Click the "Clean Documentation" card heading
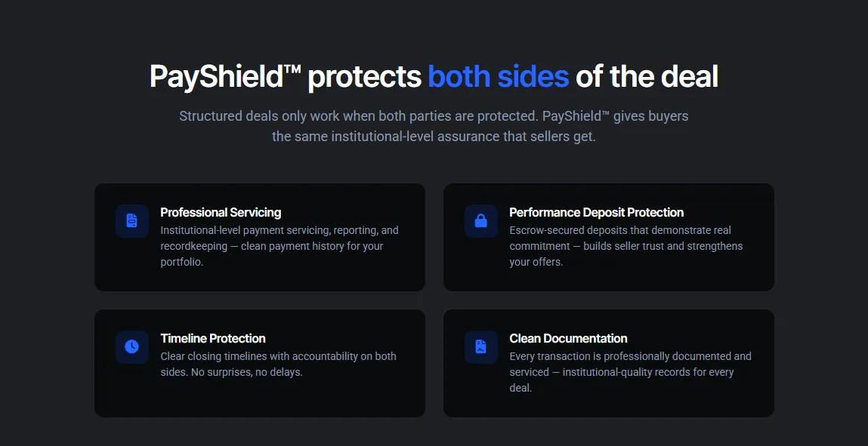The width and height of the screenshot is (868, 446). pos(568,339)
